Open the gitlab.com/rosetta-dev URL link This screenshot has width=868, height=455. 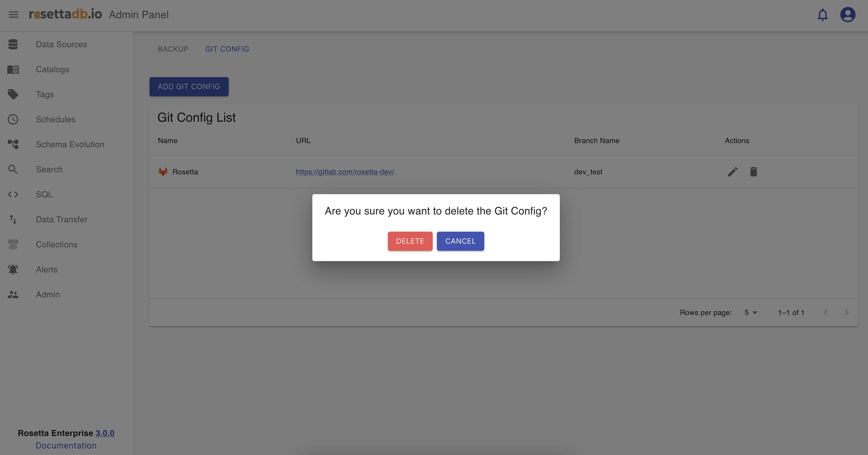[x=345, y=172]
